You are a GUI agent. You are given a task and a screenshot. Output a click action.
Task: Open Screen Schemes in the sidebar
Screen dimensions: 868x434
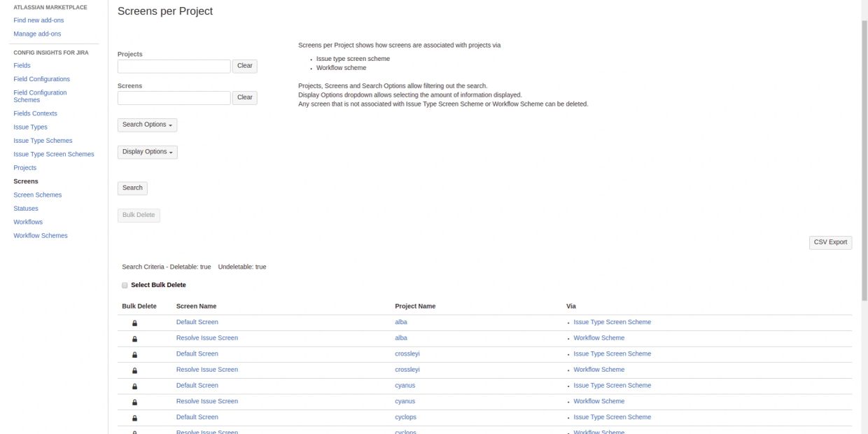38,195
